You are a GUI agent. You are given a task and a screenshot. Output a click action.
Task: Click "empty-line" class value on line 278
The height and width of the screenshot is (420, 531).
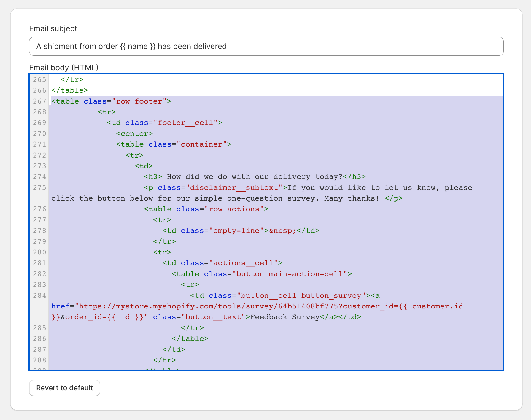click(x=236, y=230)
